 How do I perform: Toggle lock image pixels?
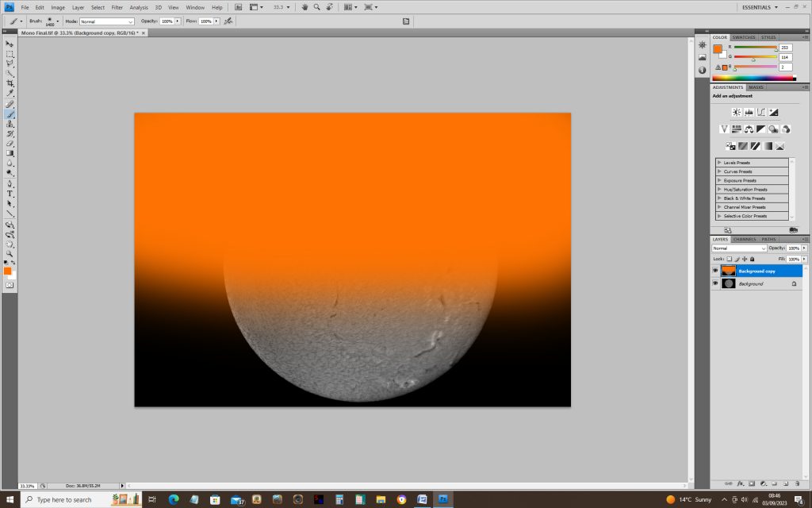pyautogui.click(x=737, y=259)
